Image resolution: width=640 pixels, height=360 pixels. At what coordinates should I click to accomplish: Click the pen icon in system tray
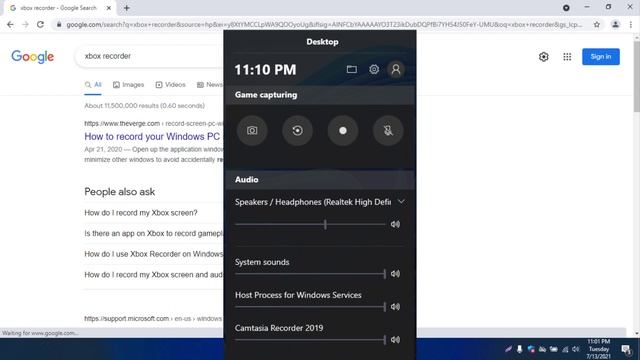508,349
